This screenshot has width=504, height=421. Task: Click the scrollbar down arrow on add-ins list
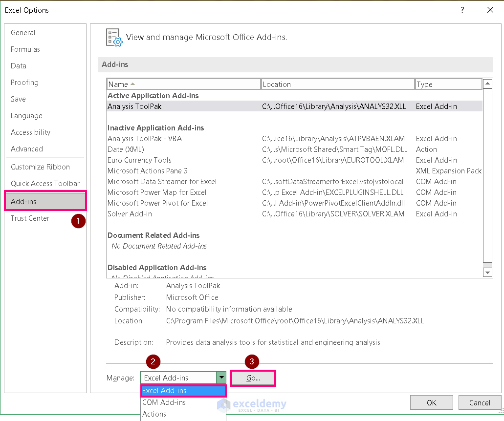point(487,272)
